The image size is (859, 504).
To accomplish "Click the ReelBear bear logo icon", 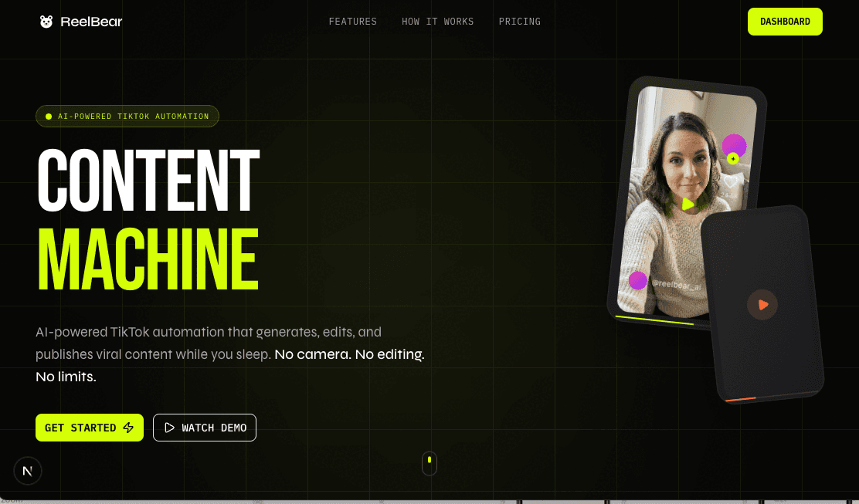I will pos(46,22).
